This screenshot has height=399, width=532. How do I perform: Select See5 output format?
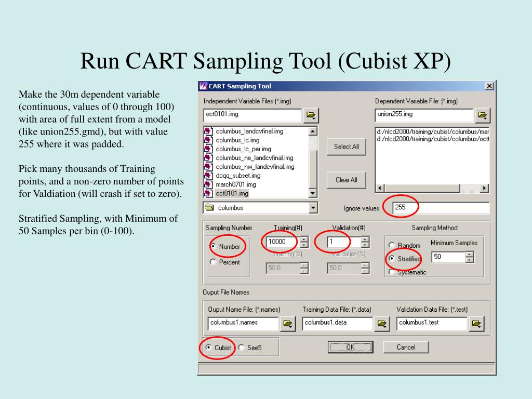point(242,348)
